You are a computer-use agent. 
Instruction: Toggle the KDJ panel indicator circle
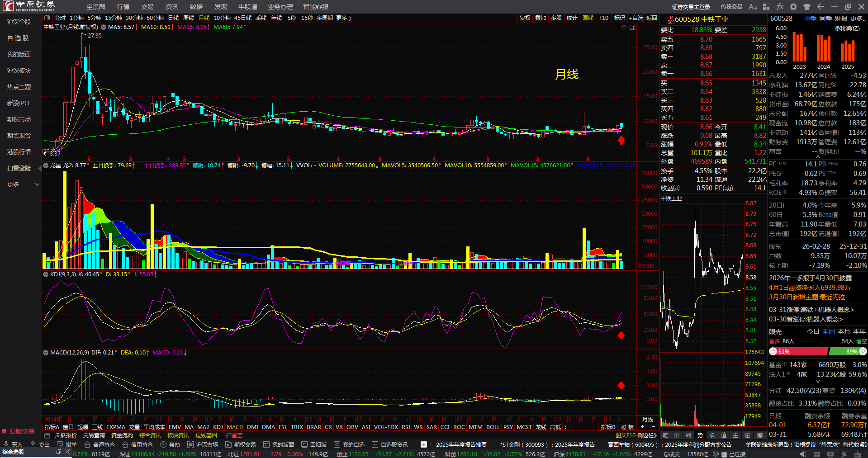pyautogui.click(x=46, y=274)
